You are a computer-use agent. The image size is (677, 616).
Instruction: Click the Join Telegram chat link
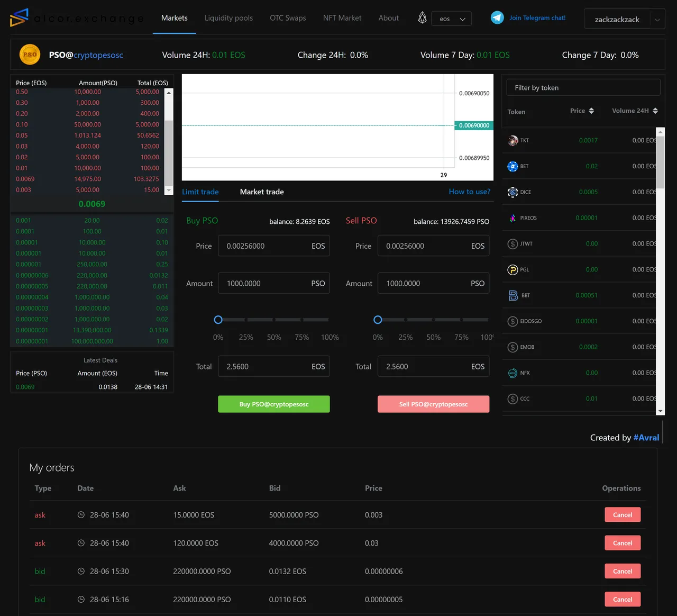[537, 18]
